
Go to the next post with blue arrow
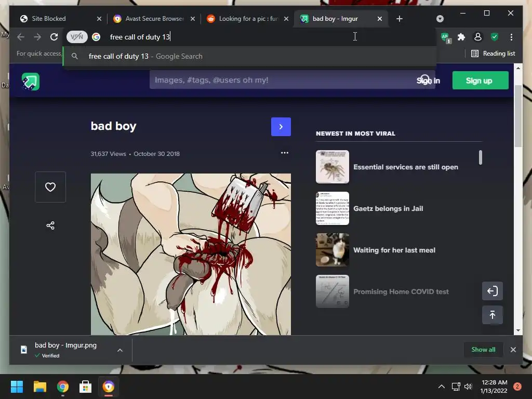pyautogui.click(x=281, y=127)
